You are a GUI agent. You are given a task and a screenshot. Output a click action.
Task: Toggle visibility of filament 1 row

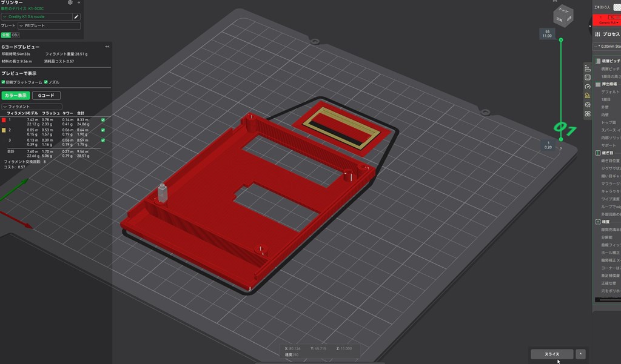[103, 120]
